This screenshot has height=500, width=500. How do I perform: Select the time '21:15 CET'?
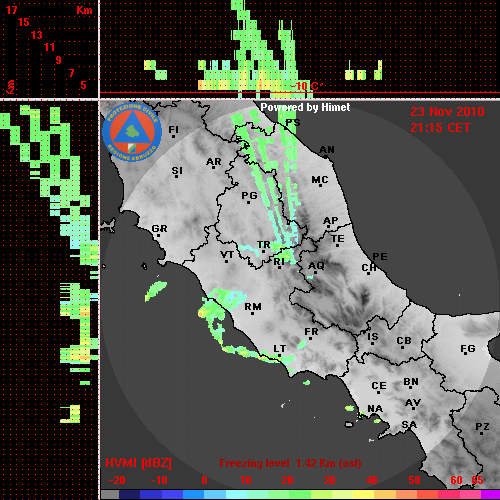(440, 128)
